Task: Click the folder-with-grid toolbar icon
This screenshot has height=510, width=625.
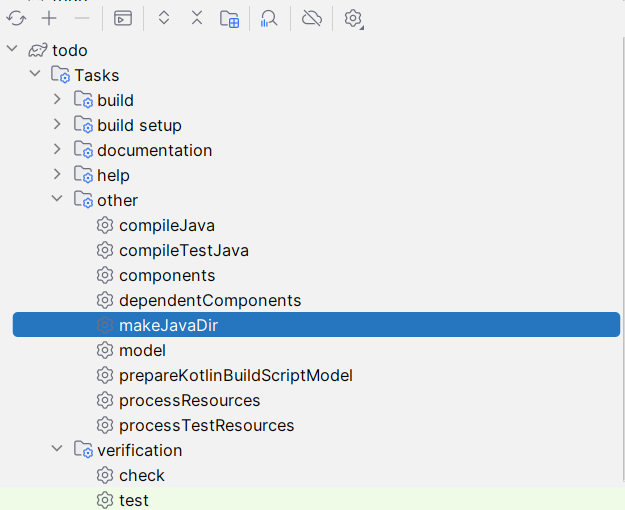Action: coord(230,18)
